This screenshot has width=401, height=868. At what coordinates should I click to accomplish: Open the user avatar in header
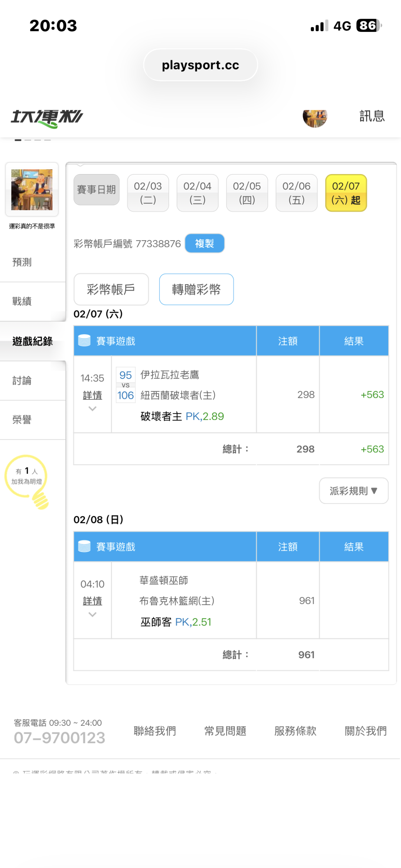pyautogui.click(x=315, y=118)
